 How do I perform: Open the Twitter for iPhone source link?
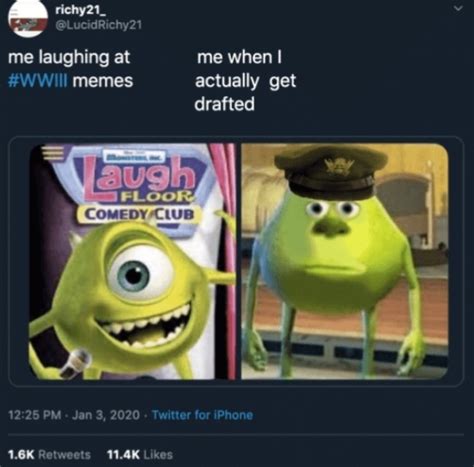point(202,415)
